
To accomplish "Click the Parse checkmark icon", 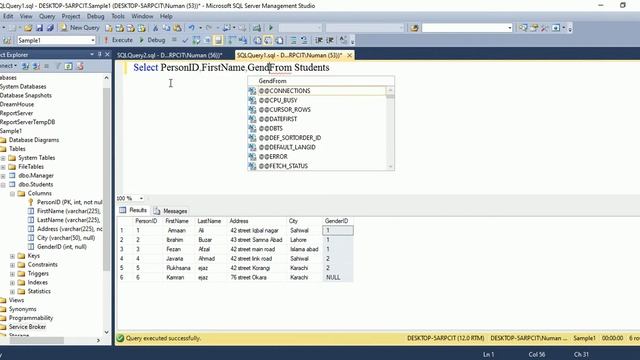I will pyautogui.click(x=185, y=40).
